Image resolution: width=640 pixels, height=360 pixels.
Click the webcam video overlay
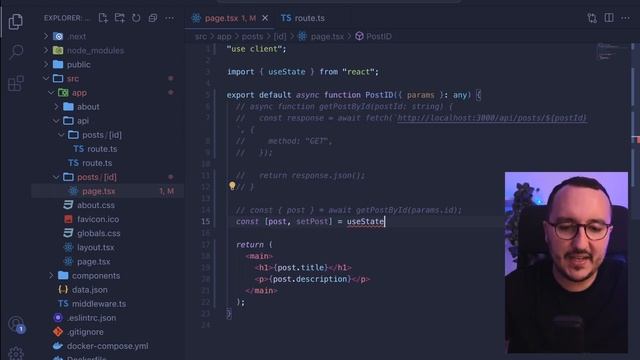click(x=566, y=262)
